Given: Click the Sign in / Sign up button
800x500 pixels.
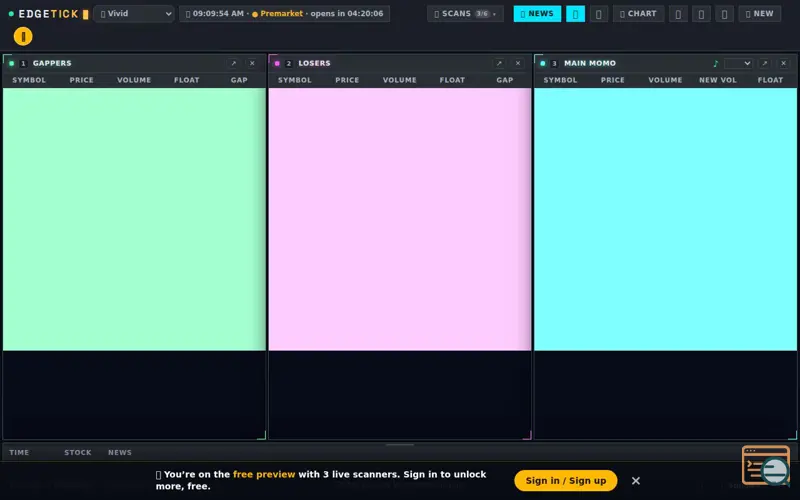Looking at the screenshot, I should (566, 481).
